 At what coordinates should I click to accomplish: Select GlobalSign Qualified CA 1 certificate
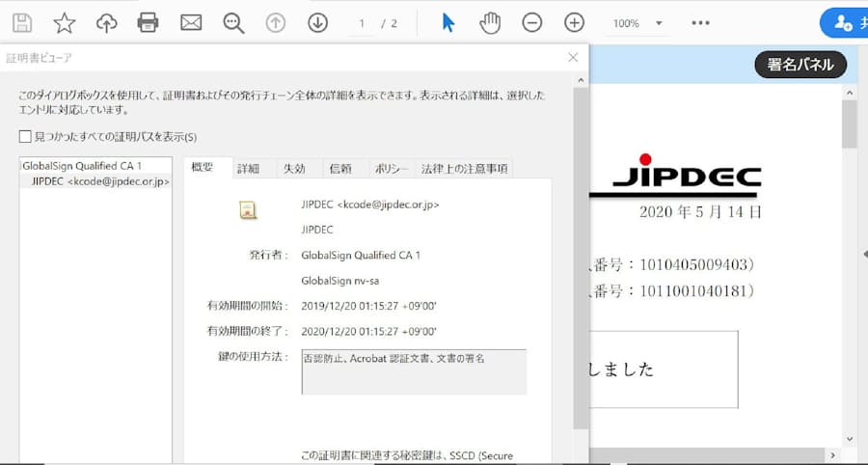click(82, 165)
